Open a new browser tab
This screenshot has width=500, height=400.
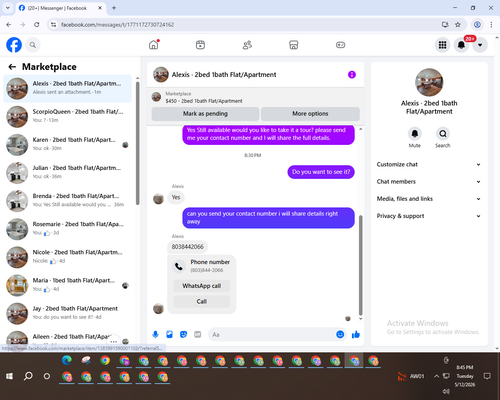[114, 8]
